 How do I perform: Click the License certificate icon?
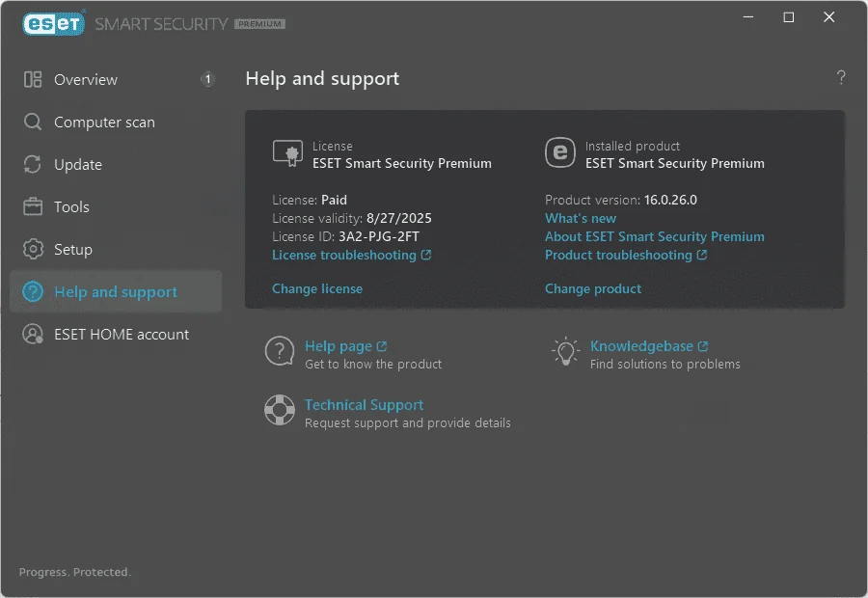click(287, 153)
